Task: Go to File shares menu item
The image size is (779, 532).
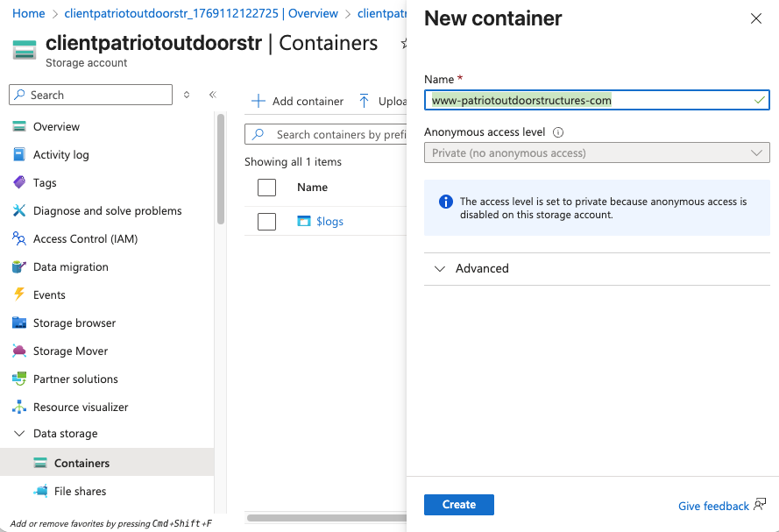Action: tap(80, 491)
